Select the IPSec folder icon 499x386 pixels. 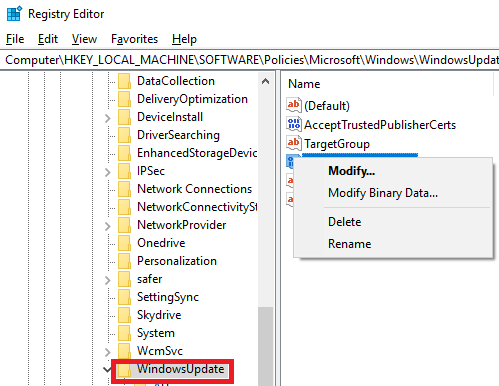click(125, 171)
